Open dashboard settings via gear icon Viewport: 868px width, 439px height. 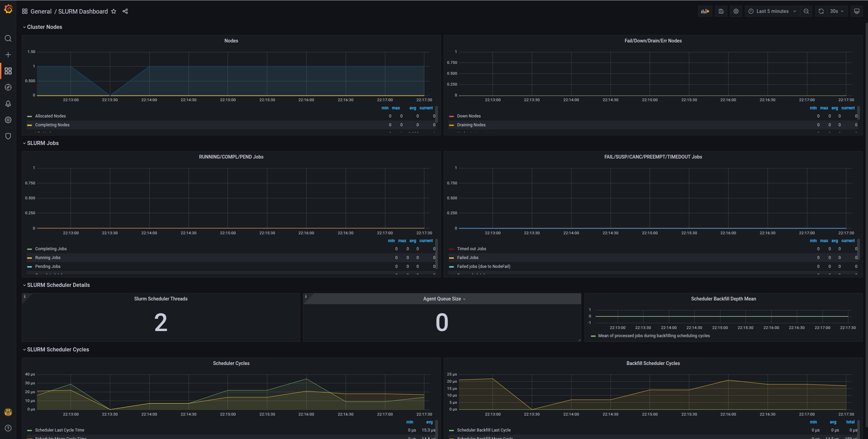pos(736,11)
